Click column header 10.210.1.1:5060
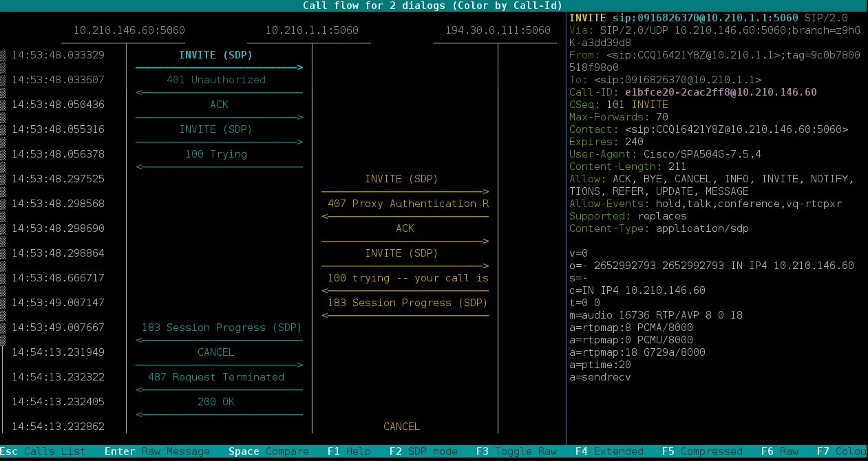Image resolution: width=868 pixels, height=461 pixels. 312,30
